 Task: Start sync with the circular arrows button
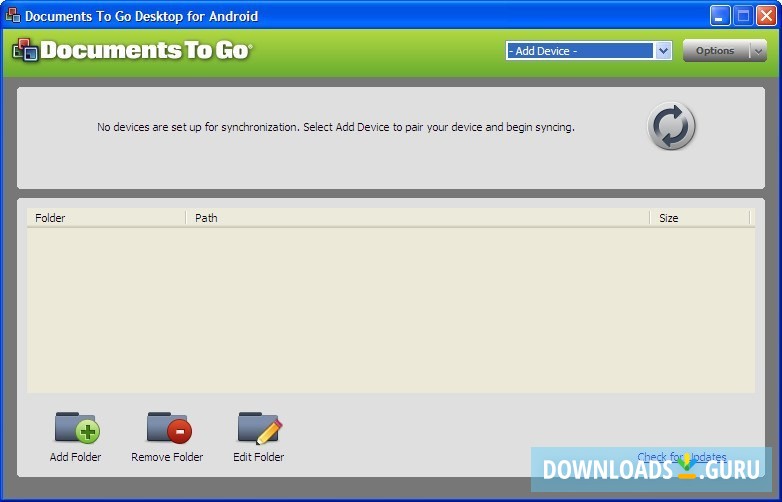point(671,126)
